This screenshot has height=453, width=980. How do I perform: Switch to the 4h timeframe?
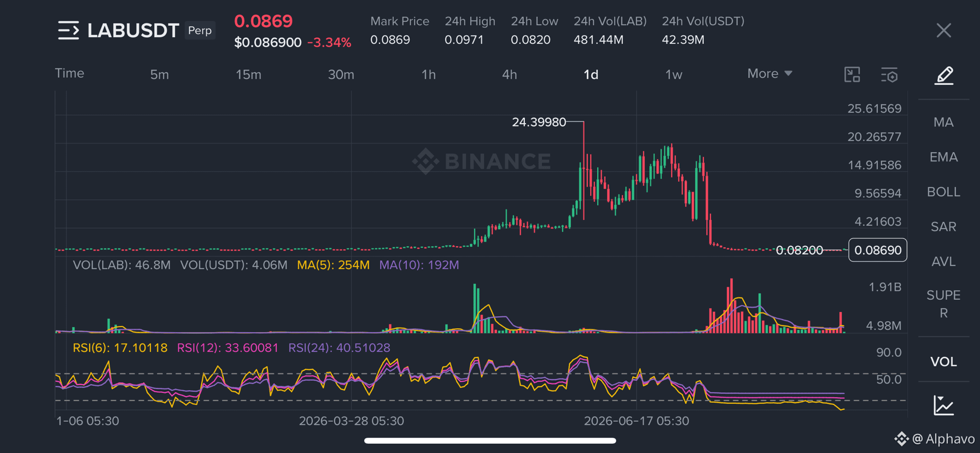click(x=509, y=74)
